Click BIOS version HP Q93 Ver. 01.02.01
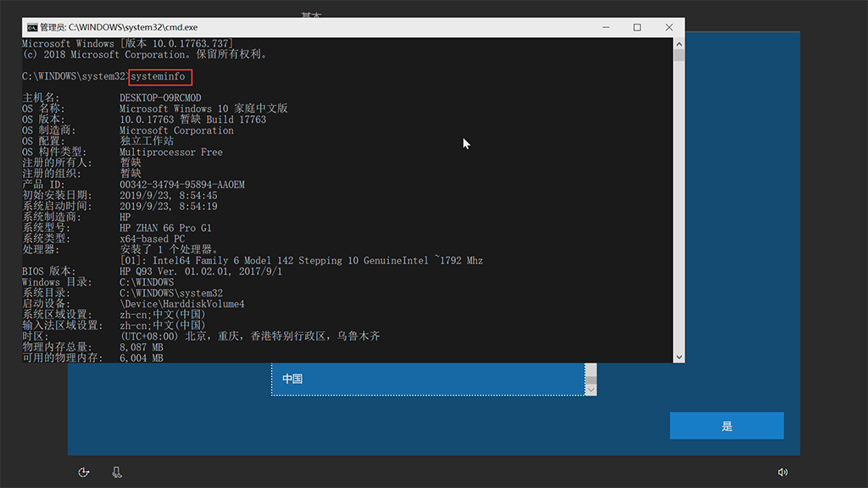The width and height of the screenshot is (868, 488). (201, 271)
